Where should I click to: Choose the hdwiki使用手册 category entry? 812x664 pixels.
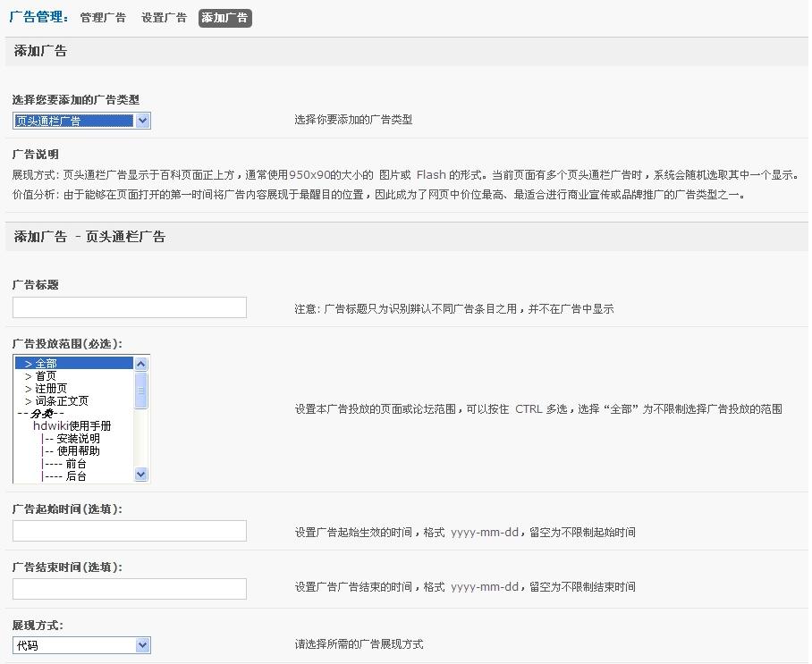72,426
